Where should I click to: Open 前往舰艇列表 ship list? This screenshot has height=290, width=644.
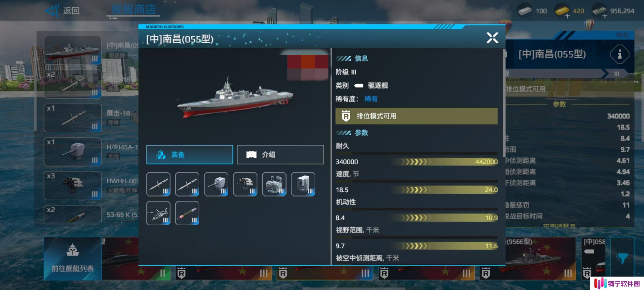[x=73, y=259]
